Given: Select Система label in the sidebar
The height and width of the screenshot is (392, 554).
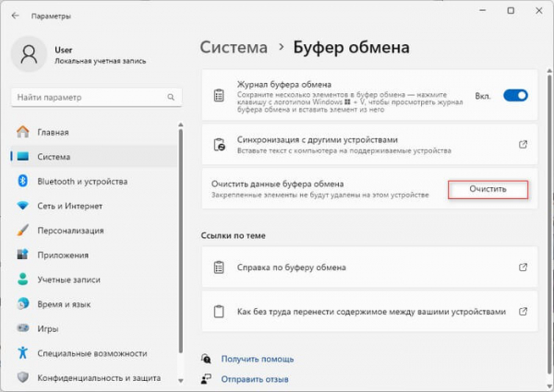Looking at the screenshot, I should click(x=54, y=157).
